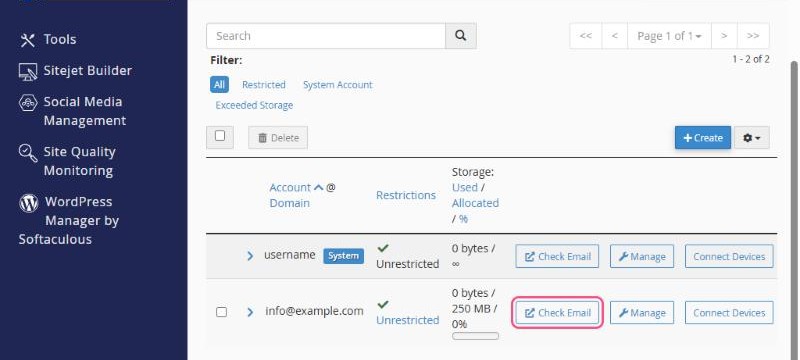The width and height of the screenshot is (800, 360).
Task: Click the System badge on username
Action: pyautogui.click(x=343, y=256)
